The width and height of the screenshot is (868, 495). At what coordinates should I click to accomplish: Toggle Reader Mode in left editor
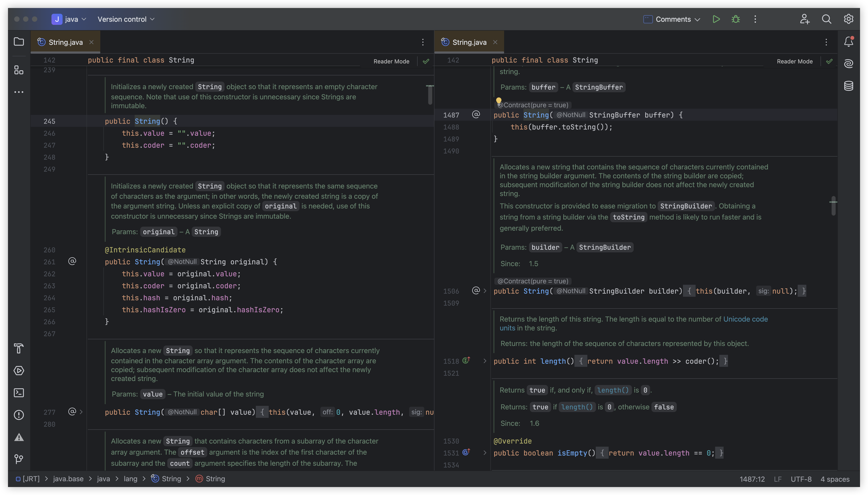point(391,61)
